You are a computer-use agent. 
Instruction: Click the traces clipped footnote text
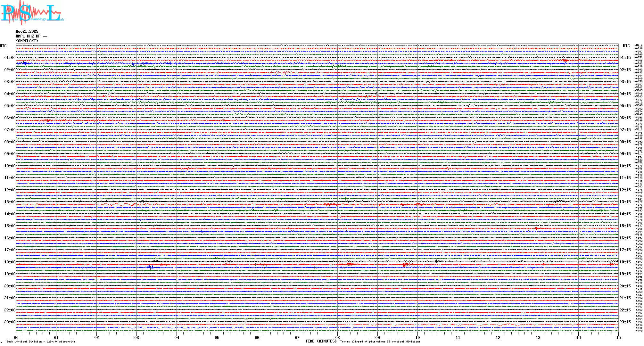point(380,342)
